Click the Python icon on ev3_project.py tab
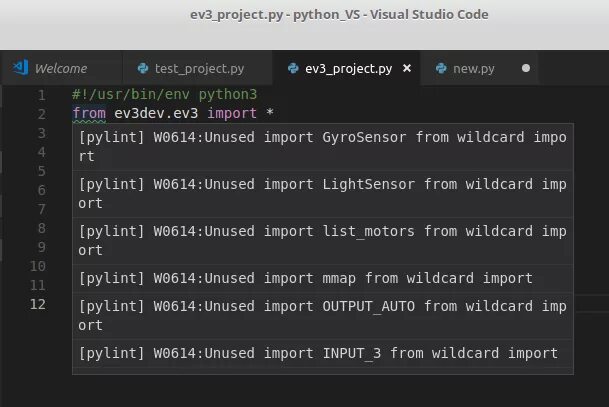 (x=293, y=68)
